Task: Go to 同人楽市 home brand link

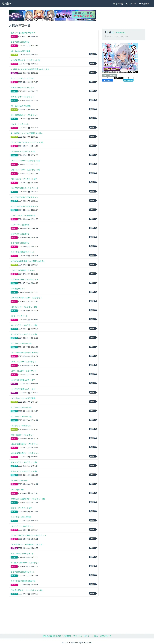Action: [6, 4]
